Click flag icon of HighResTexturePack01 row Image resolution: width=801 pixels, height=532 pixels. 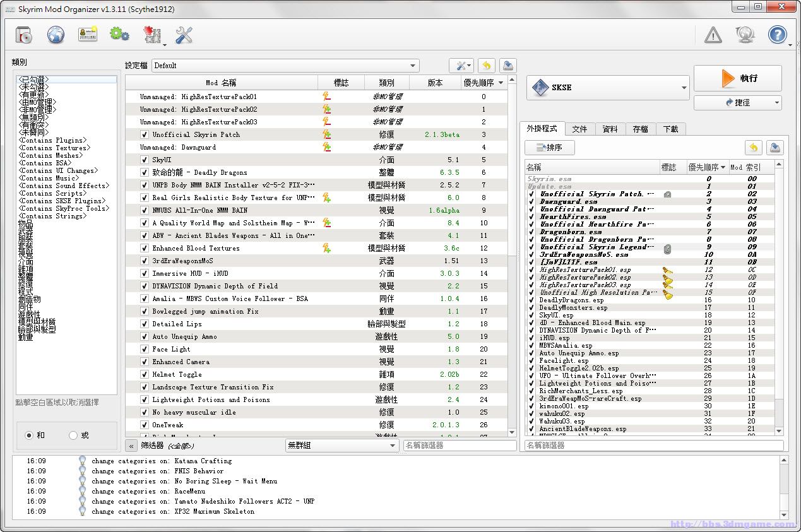tap(326, 97)
